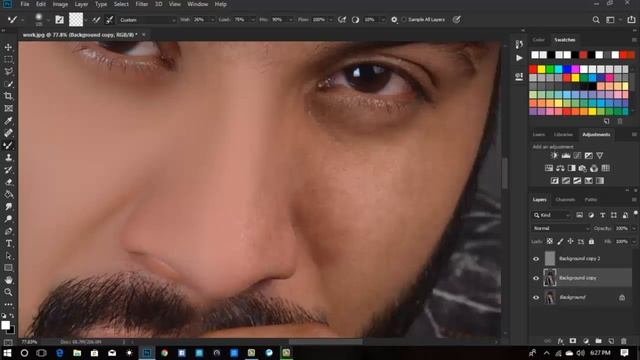
Task: Add a Curves adjustment
Action: 577,156
